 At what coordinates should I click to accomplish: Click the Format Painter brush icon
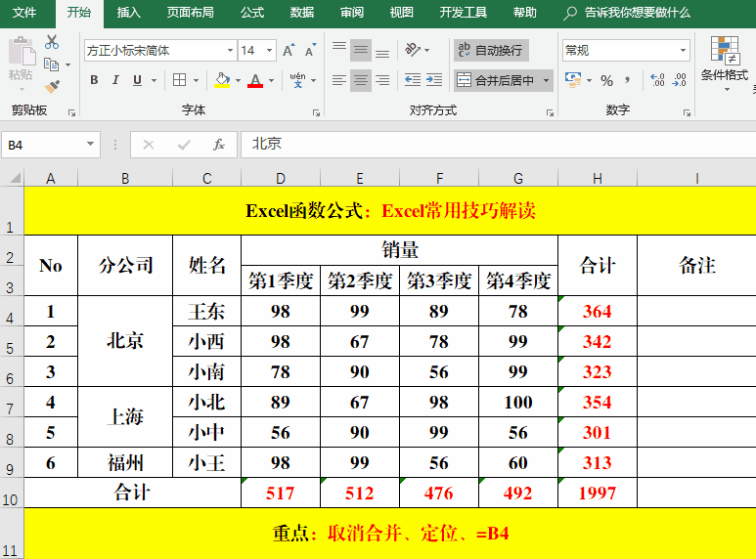[52, 87]
